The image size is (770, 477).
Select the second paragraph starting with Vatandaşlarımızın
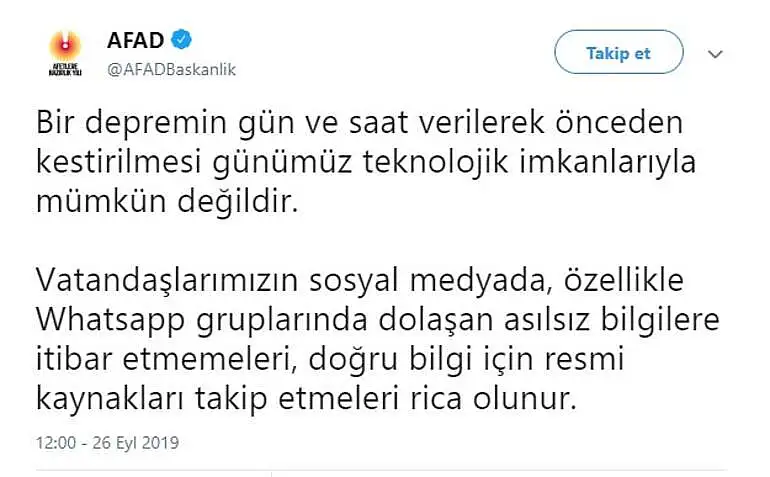[378, 339]
